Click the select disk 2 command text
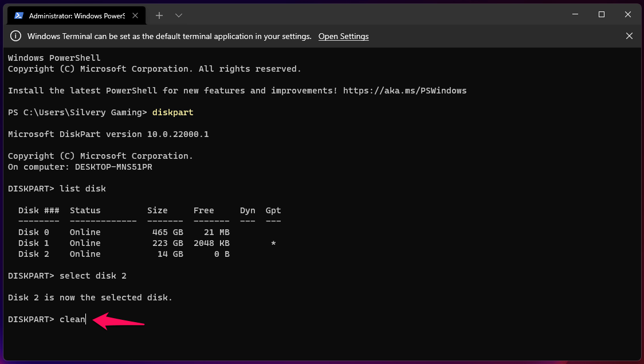Viewport: 644px width, 364px height. 93,276
